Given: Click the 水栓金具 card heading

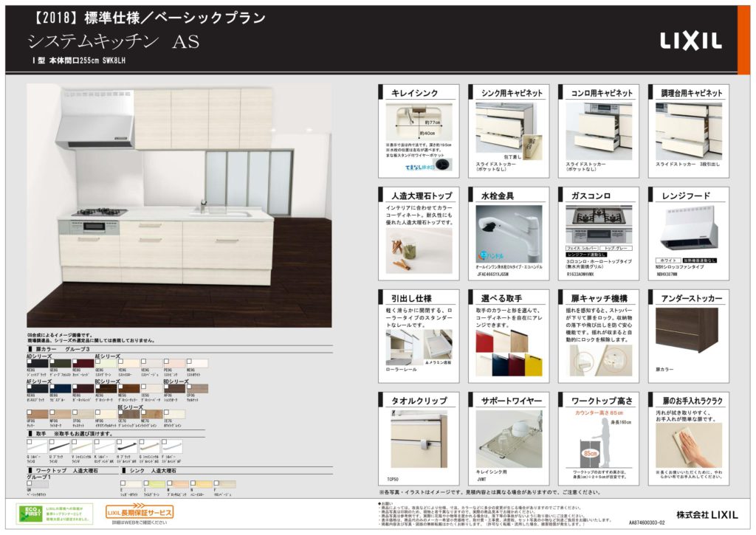Looking at the screenshot, I should pyautogui.click(x=498, y=196).
